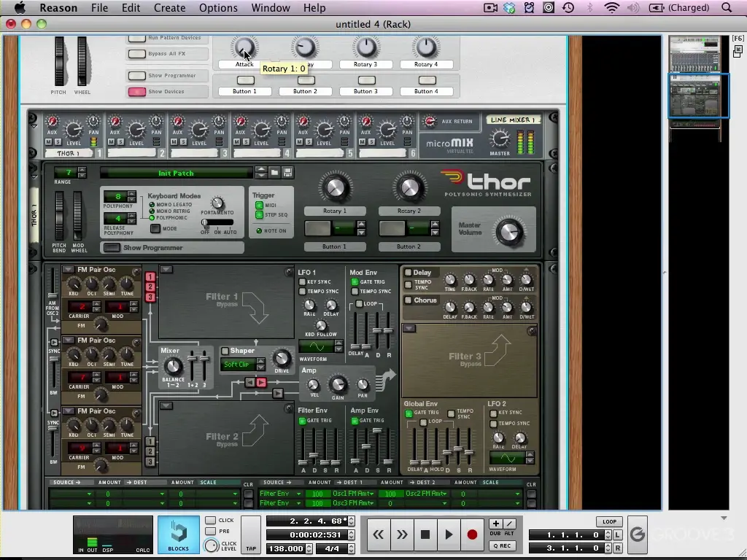Enable the 2 routing button beside Filter 2

(x=150, y=451)
